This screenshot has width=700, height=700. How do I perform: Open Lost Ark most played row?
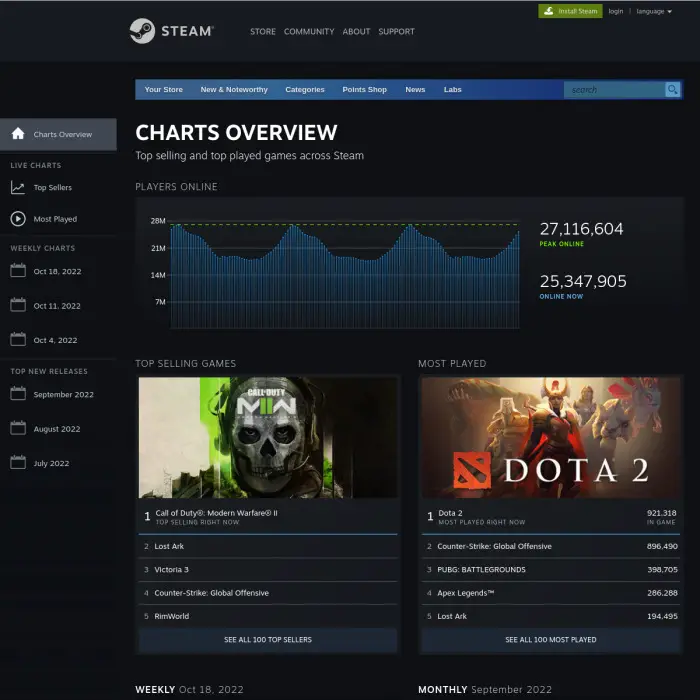click(550, 616)
